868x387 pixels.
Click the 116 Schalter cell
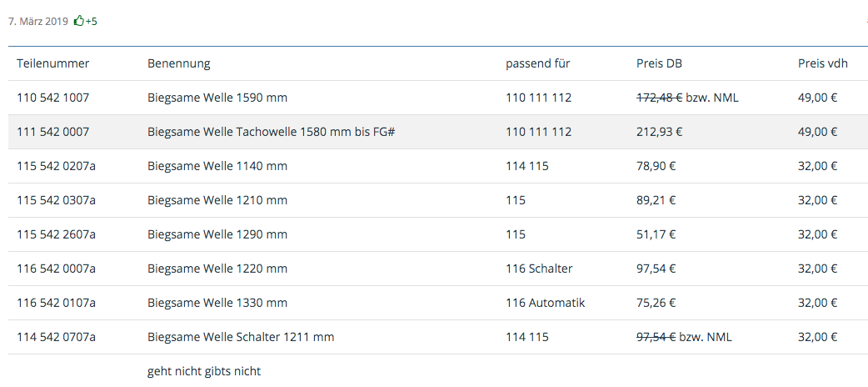[x=539, y=269]
